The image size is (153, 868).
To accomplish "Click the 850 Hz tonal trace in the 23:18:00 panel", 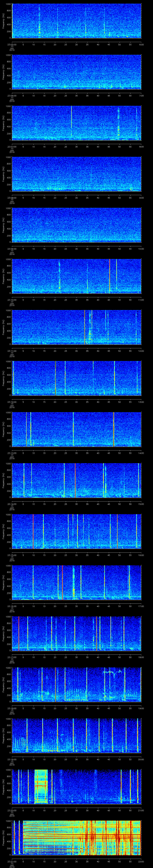I will [112, 672].
